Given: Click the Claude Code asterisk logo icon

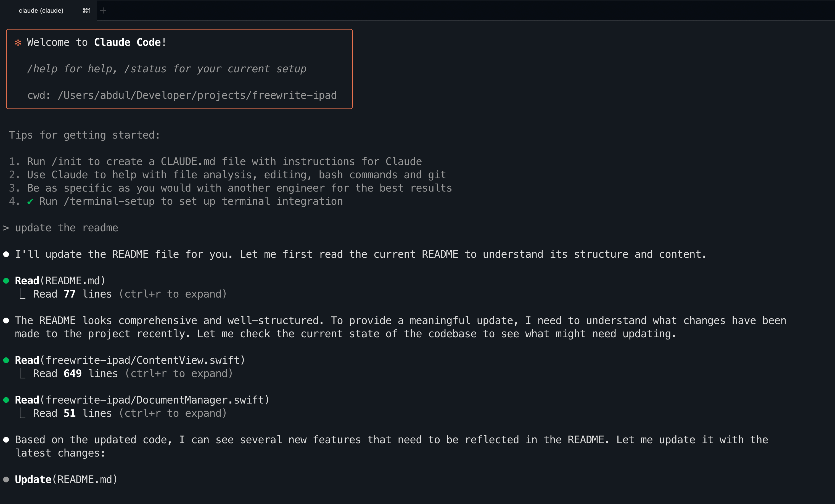Looking at the screenshot, I should (x=18, y=42).
